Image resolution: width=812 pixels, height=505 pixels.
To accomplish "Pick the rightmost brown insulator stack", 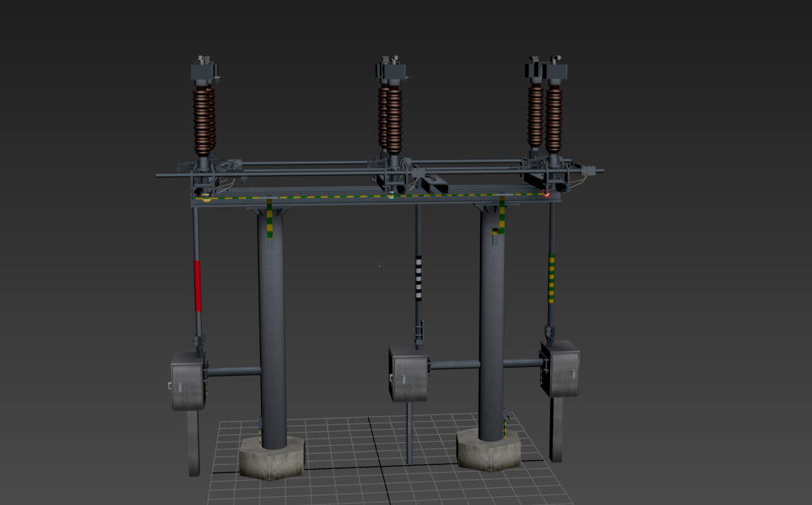I will [553, 118].
